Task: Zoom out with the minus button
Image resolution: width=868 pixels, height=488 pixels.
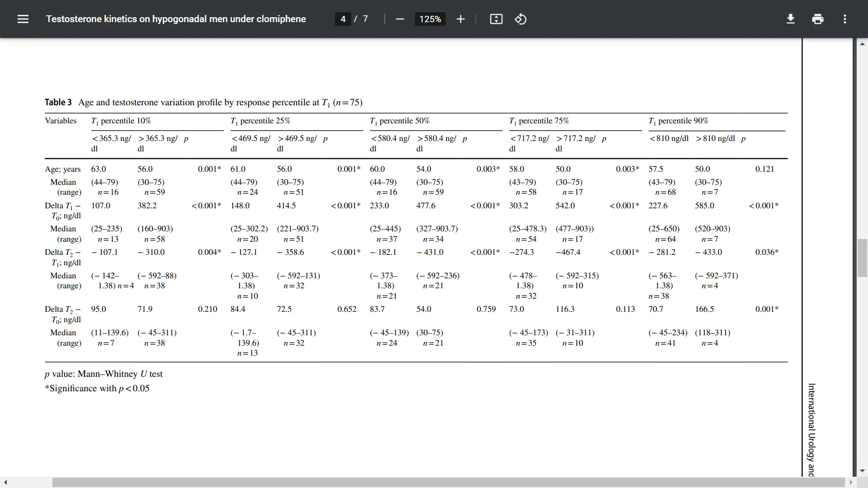Action: pos(400,19)
